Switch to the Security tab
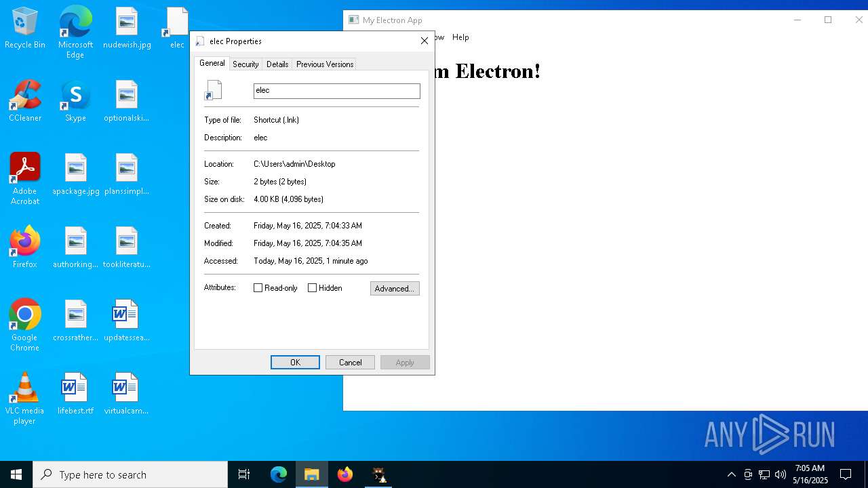Screen dimensions: 868x488 coord(245,64)
